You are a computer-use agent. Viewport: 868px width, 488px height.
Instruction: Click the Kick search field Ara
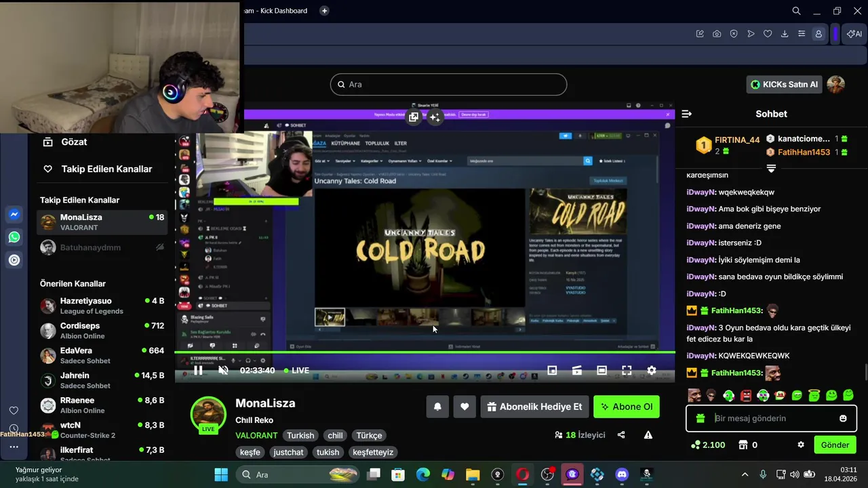point(448,84)
